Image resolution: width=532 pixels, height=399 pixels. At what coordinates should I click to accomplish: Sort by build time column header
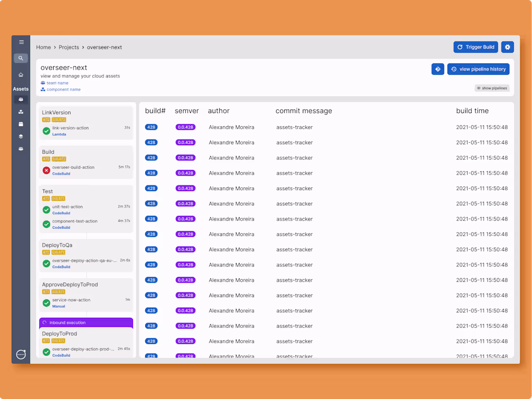coord(473,111)
